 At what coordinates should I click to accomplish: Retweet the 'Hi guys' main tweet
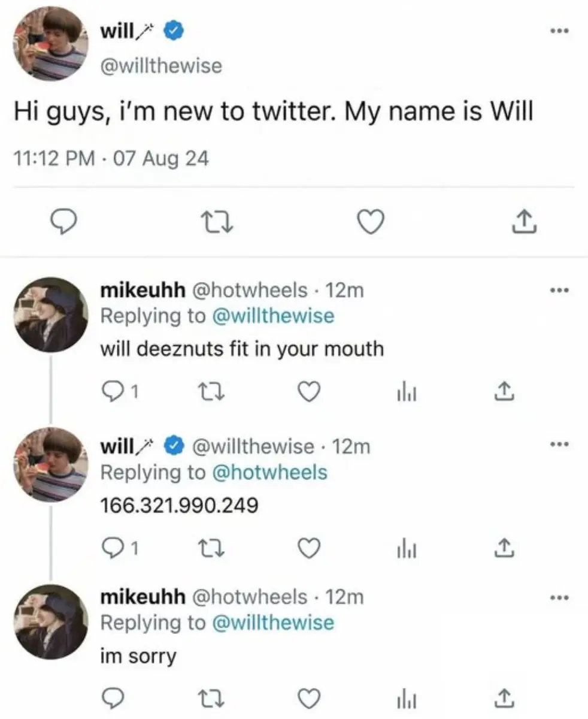[x=219, y=223]
